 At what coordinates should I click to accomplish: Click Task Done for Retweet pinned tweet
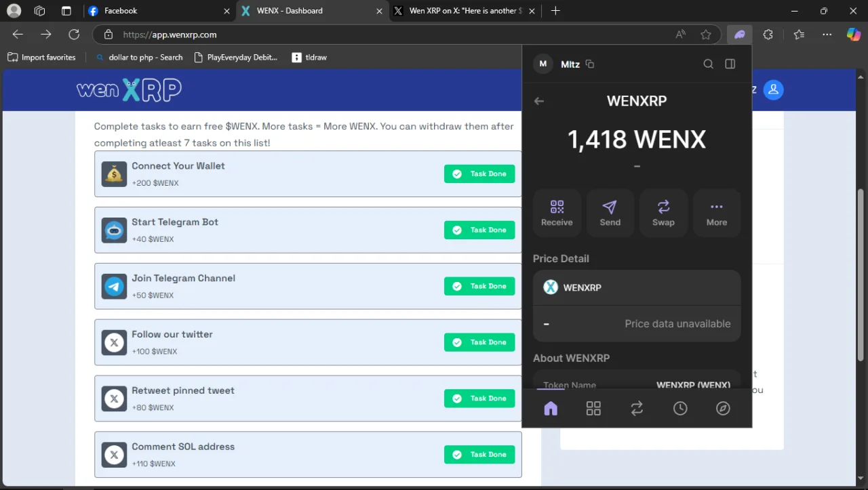479,399
